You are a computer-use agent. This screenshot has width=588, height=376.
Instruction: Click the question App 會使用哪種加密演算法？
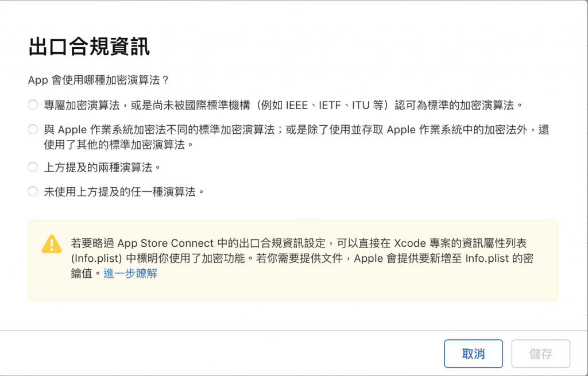click(x=99, y=80)
